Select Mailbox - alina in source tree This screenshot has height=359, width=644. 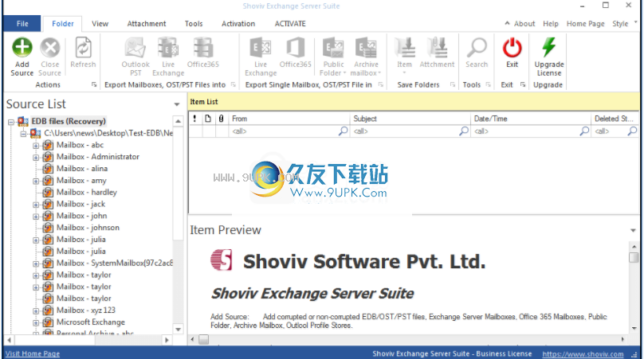(x=82, y=169)
